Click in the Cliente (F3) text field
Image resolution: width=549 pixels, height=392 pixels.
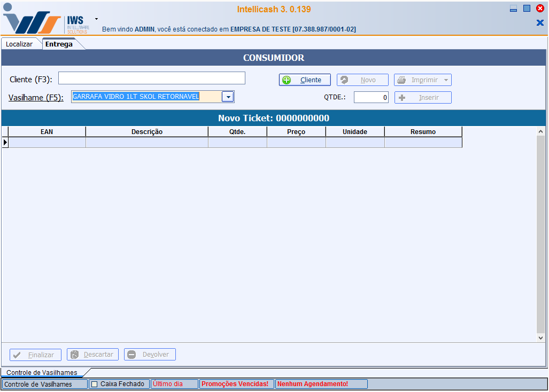(151, 79)
